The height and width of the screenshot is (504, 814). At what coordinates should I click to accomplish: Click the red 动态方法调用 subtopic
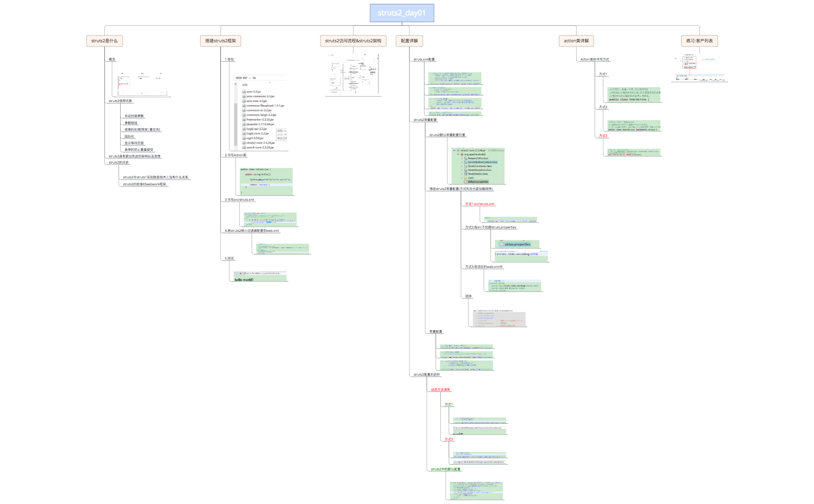(440, 390)
